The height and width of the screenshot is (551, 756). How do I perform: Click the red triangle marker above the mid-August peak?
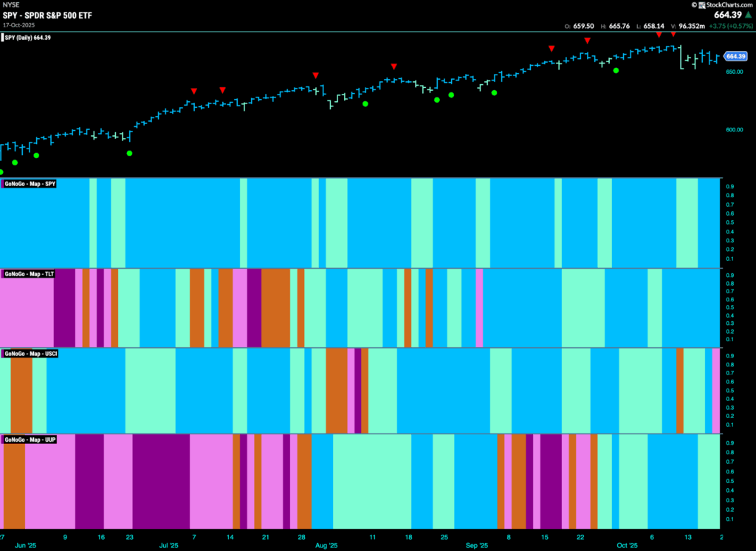(394, 66)
